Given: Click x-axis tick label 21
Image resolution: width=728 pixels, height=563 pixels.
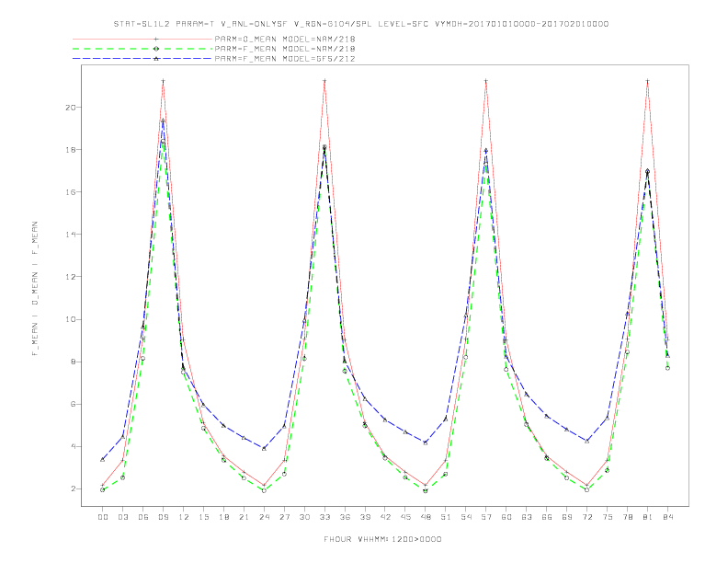Looking at the screenshot, I should 244,517.
